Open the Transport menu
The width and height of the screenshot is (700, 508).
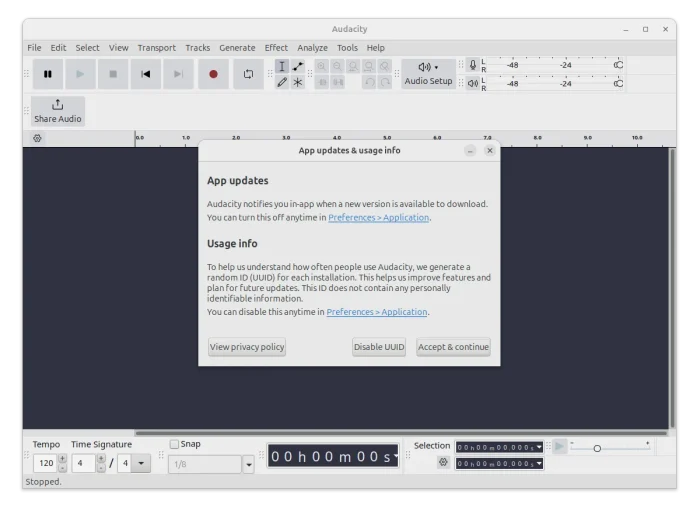(156, 48)
